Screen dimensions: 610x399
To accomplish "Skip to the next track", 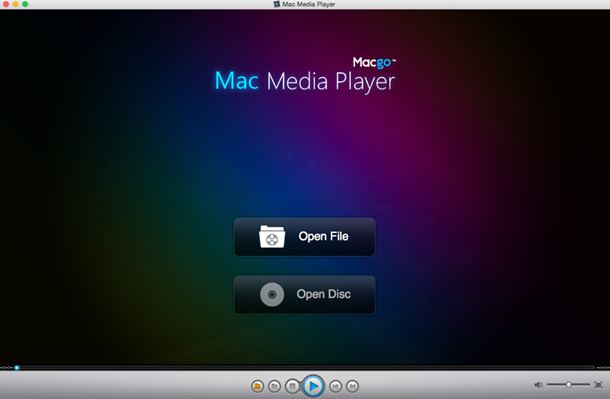I will coord(352,386).
